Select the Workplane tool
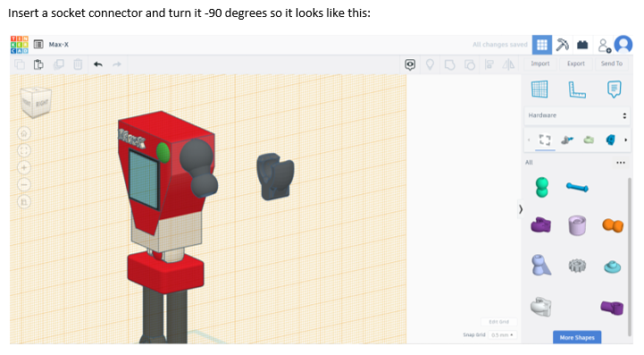This screenshot has height=355, width=644. 539,89
